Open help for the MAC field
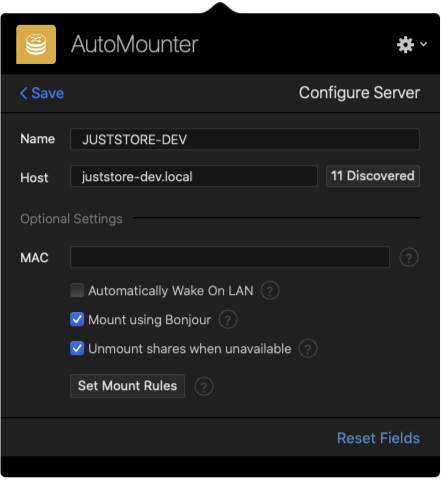 [409, 257]
